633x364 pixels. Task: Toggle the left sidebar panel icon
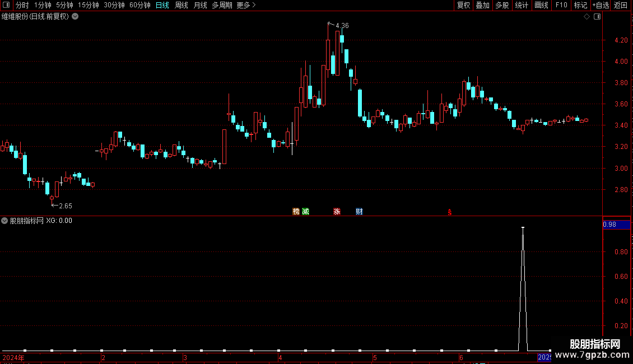click(x=6, y=5)
